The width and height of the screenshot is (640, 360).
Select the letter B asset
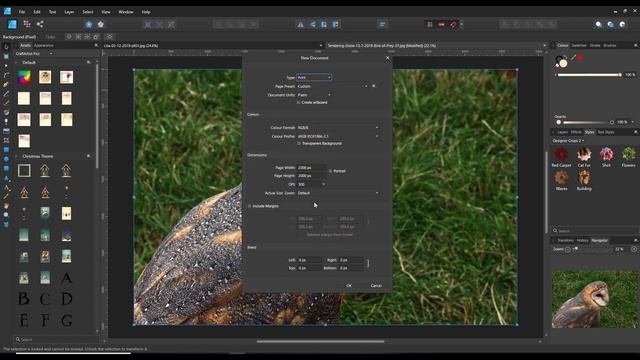[24, 299]
